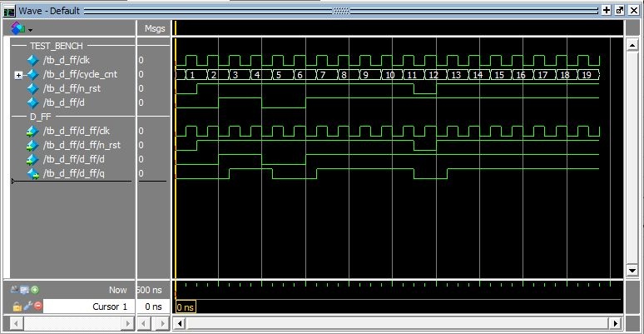
Task: Click the 0 ns cursor time marker
Action: point(185,307)
